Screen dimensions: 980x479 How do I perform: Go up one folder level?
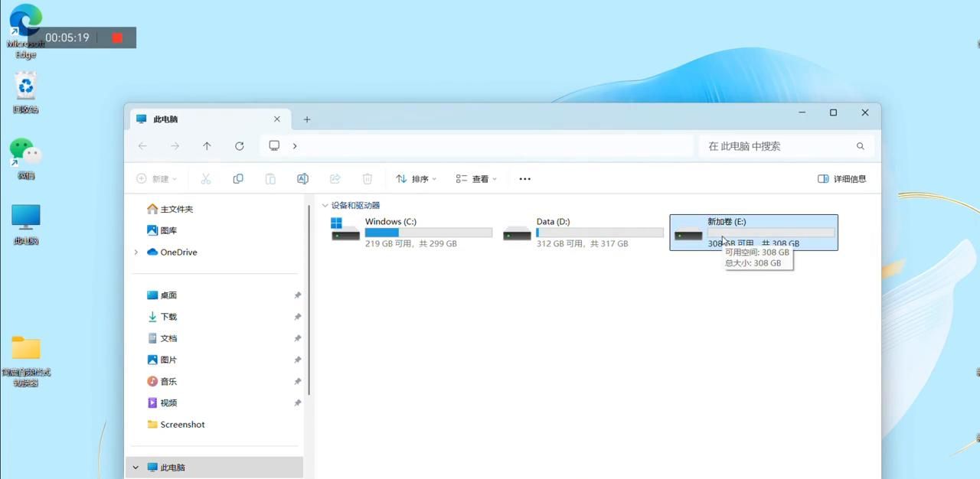[207, 146]
